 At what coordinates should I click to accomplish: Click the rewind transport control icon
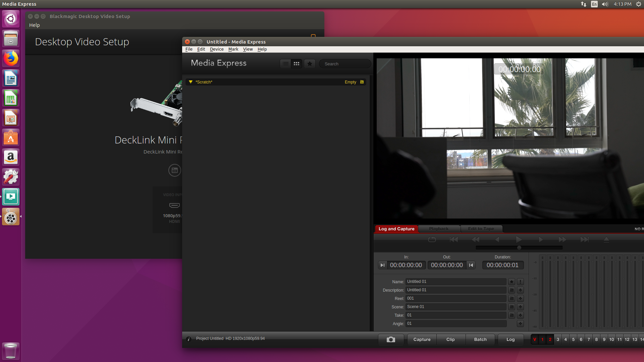point(476,240)
